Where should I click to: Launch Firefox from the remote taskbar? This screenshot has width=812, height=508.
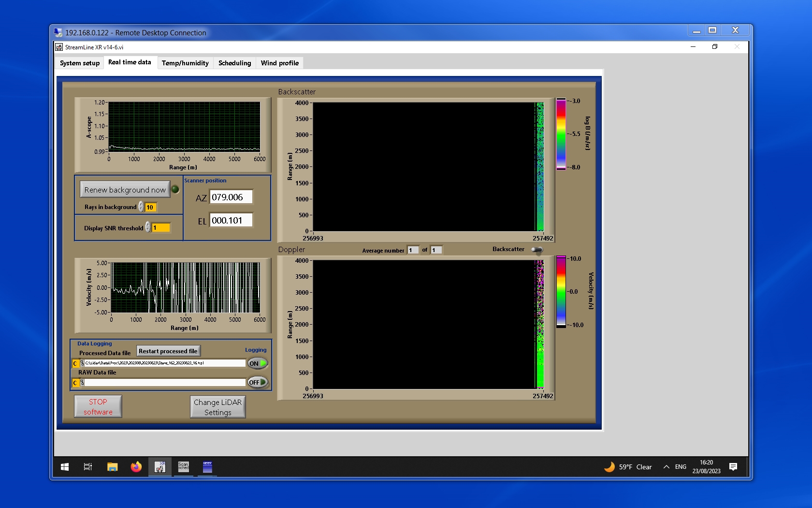point(136,467)
